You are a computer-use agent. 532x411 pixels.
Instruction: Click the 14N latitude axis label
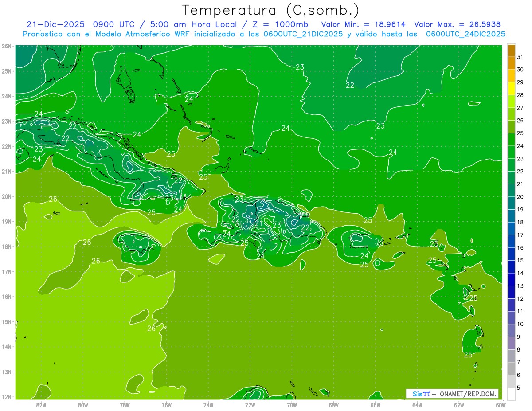point(6,347)
